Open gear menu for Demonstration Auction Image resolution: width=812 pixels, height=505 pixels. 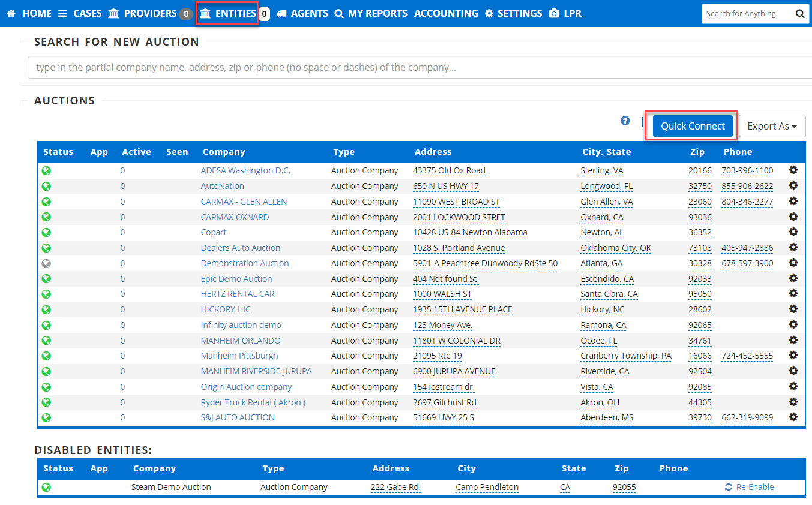tap(793, 263)
